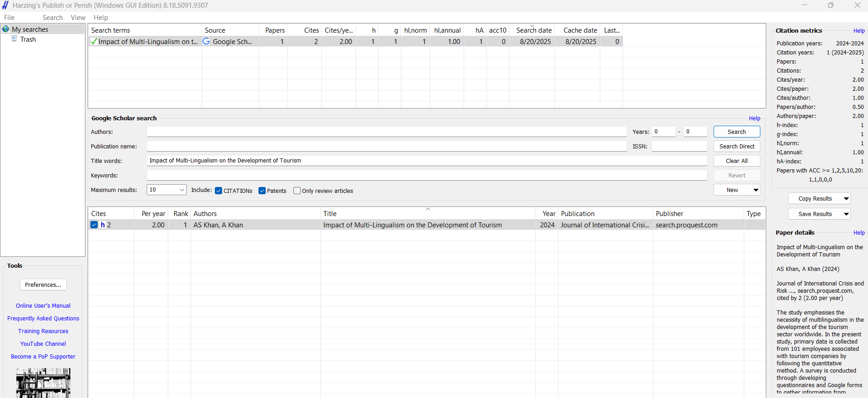Select the Impact of Multi-Lingualism search row

[356, 41]
